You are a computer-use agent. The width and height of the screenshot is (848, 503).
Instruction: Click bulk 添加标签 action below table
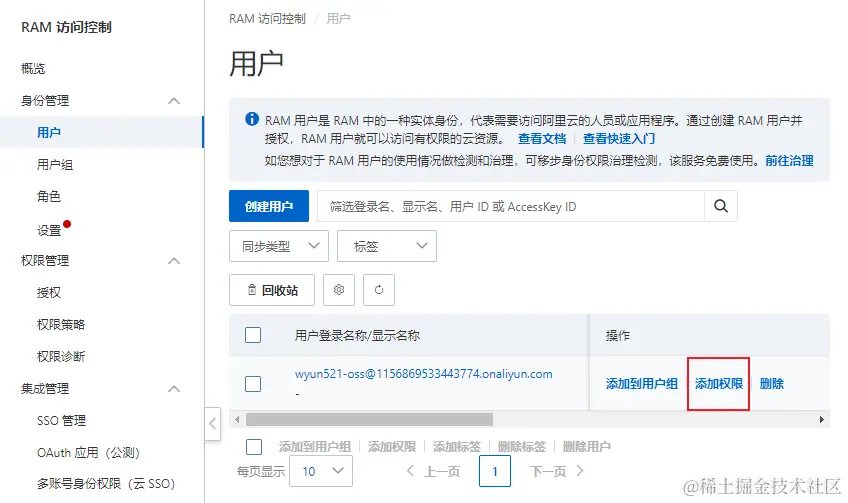(x=457, y=447)
